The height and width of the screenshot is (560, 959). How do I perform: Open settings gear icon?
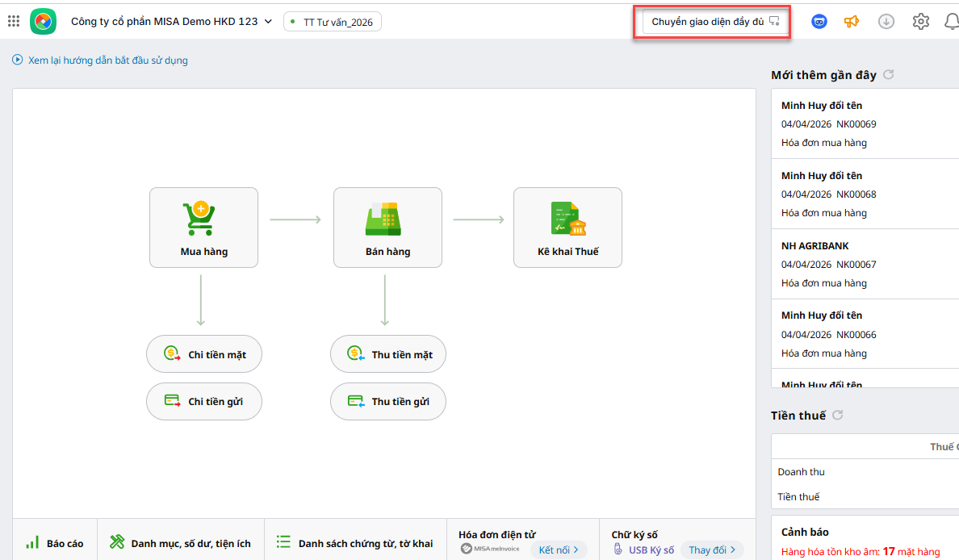(x=921, y=22)
